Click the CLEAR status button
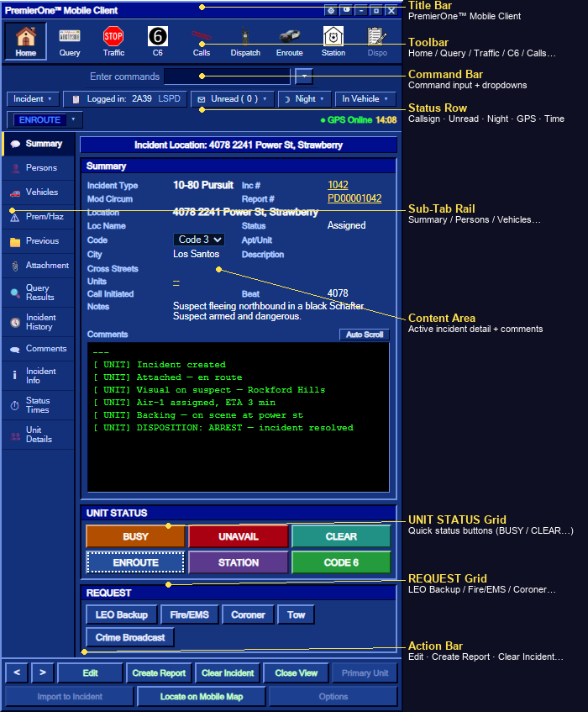The image size is (588, 712). [341, 536]
